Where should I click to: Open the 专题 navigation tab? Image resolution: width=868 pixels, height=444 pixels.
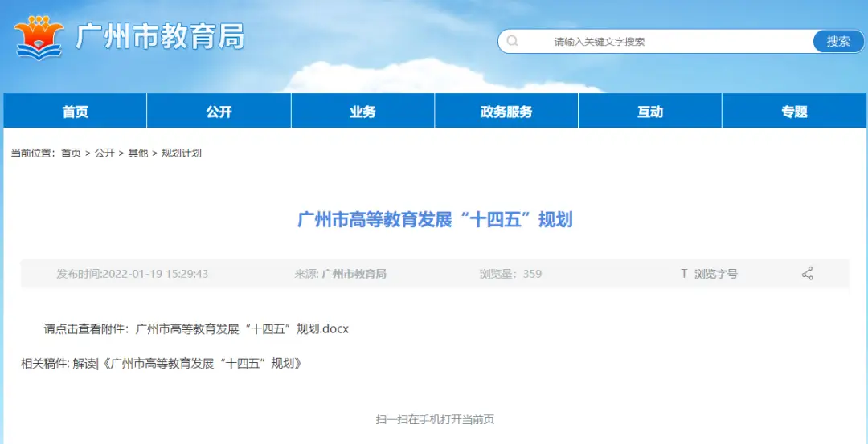pyautogui.click(x=794, y=111)
